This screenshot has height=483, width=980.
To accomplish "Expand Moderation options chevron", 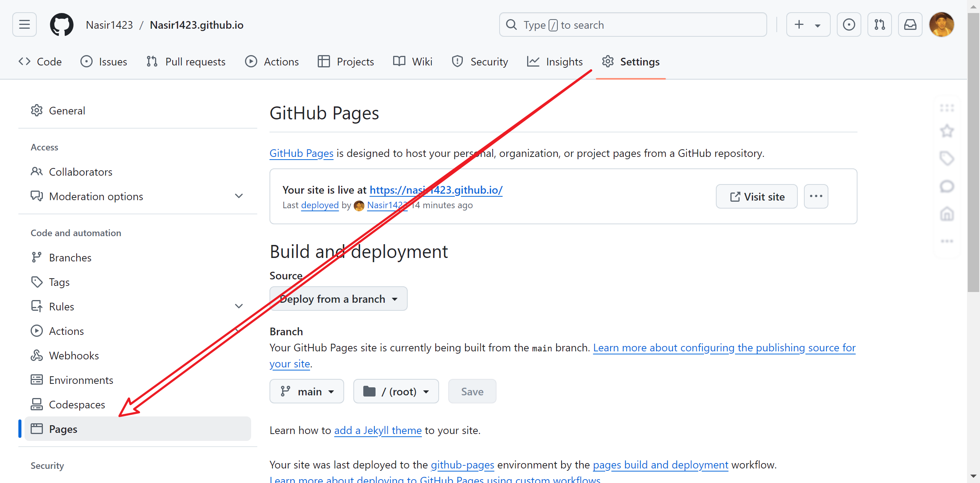I will (x=239, y=196).
